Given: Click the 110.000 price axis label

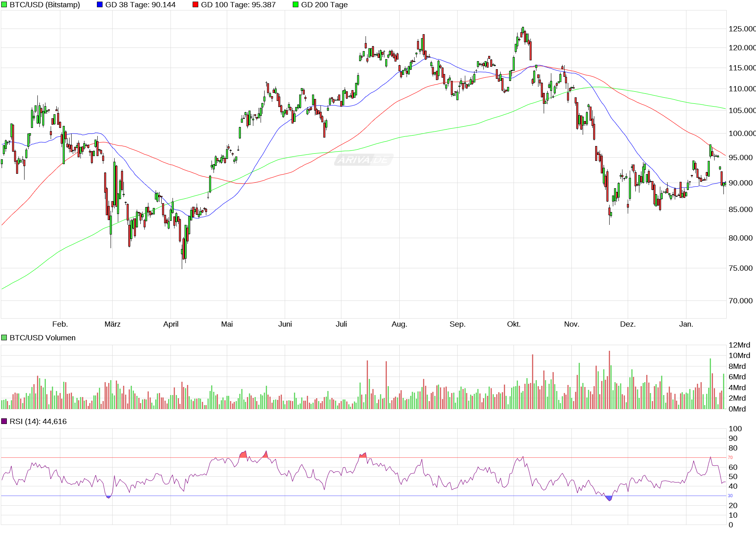Looking at the screenshot, I should 742,89.
